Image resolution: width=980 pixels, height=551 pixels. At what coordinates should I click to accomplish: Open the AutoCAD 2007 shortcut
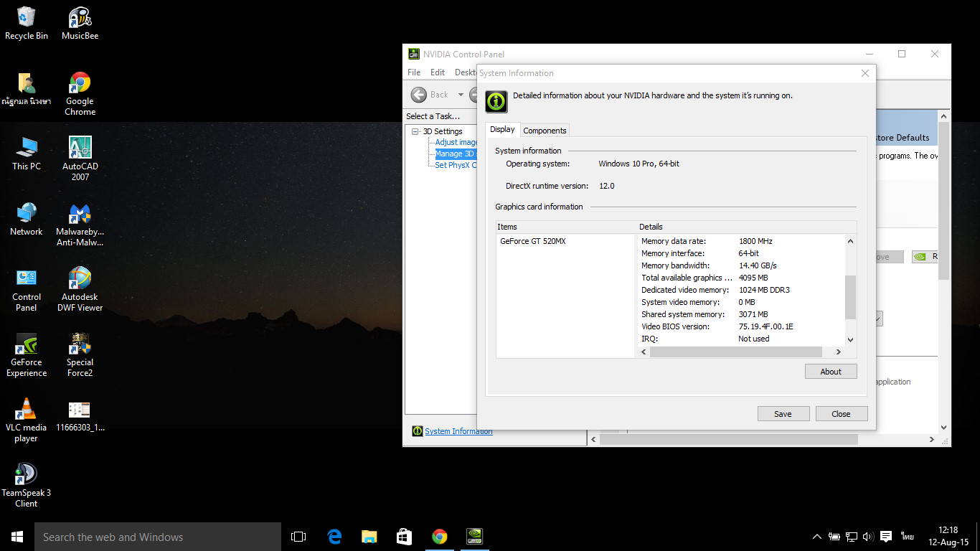(80, 149)
